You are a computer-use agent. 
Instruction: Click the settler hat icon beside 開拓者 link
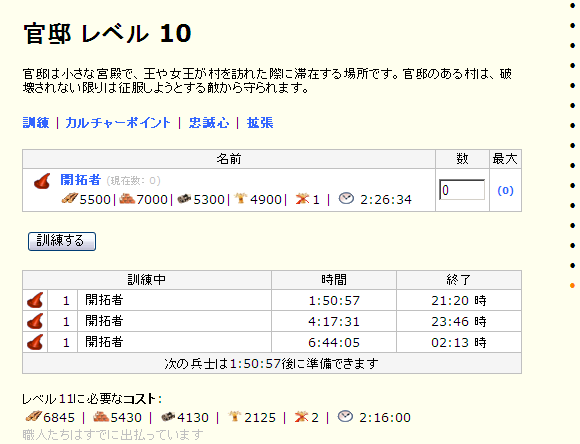point(42,181)
